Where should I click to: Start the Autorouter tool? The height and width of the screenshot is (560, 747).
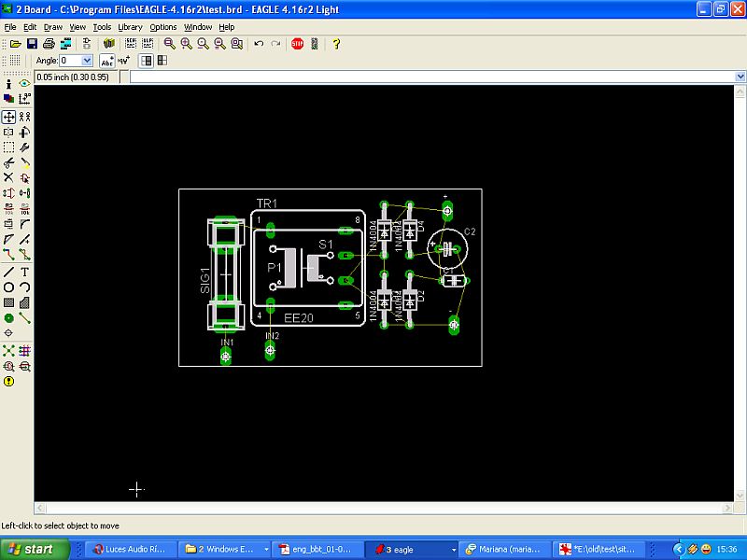pos(25,351)
